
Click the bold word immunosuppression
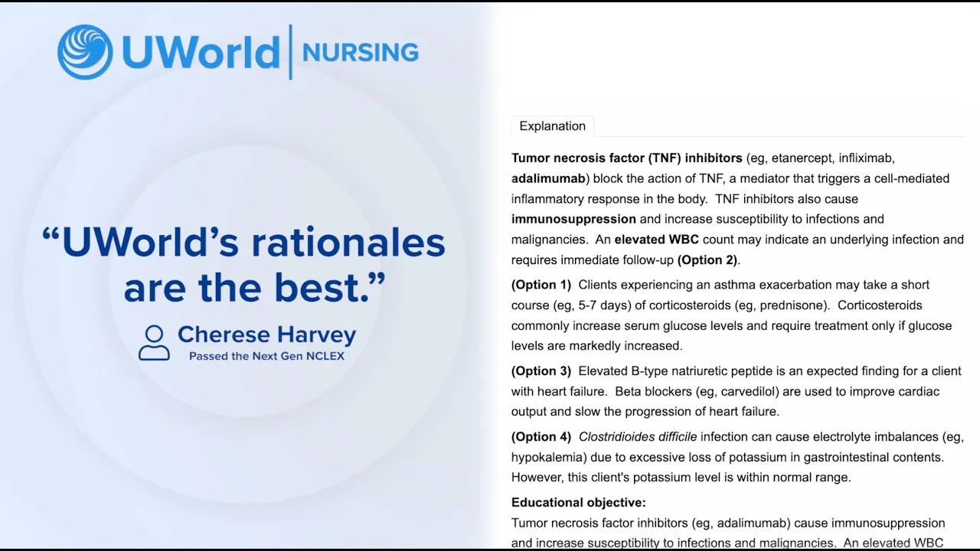pos(573,219)
